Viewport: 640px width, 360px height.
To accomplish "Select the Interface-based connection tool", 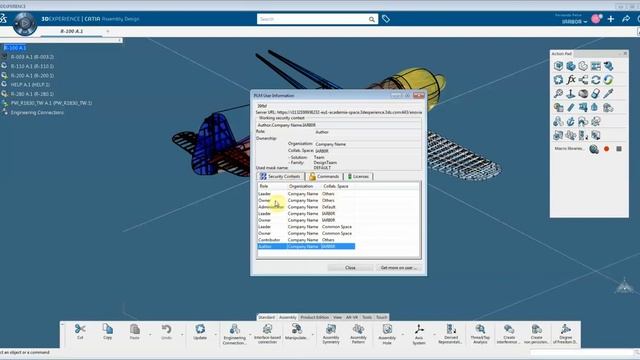I will tap(267, 333).
